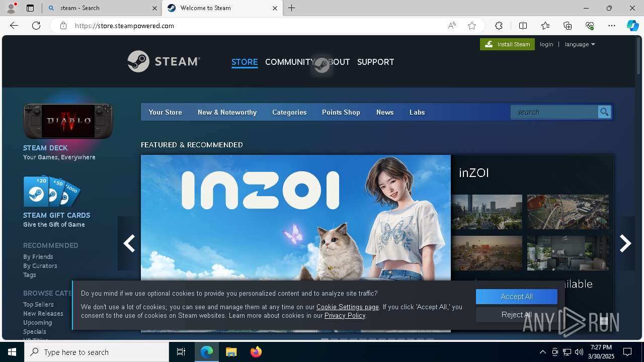Open Points Shop tab
This screenshot has width=644, height=362.
pyautogui.click(x=341, y=112)
